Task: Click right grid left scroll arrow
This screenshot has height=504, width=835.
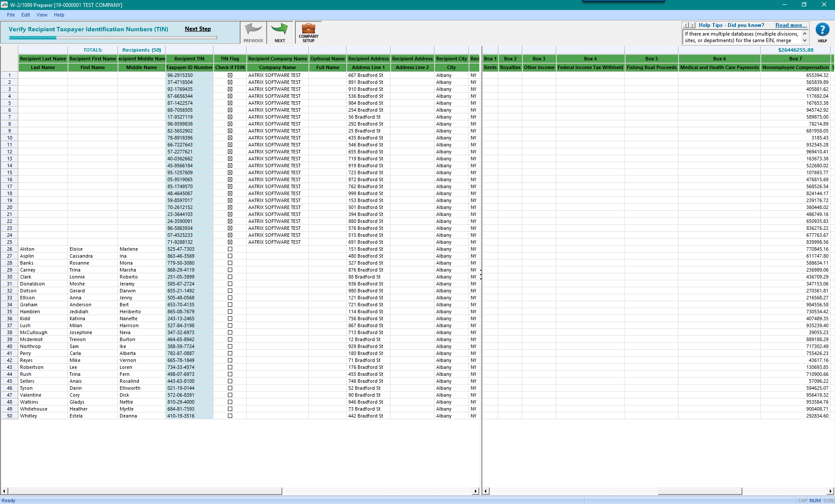Action: pyautogui.click(x=486, y=491)
